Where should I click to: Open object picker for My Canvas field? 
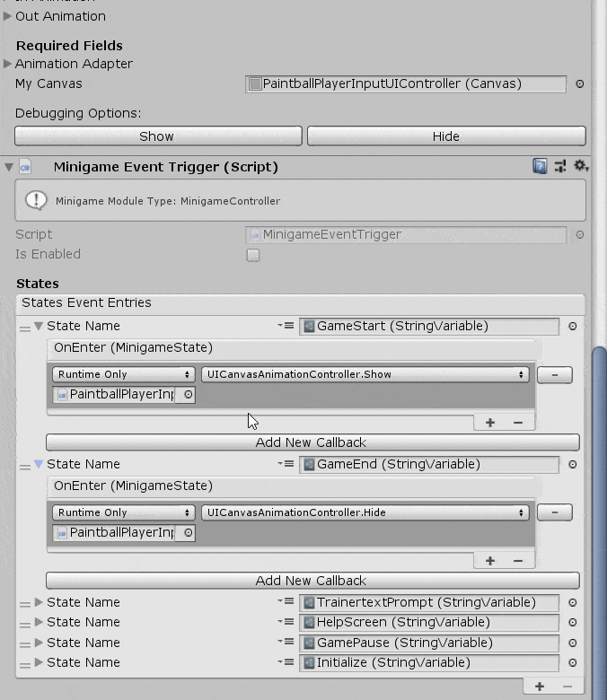(x=579, y=84)
